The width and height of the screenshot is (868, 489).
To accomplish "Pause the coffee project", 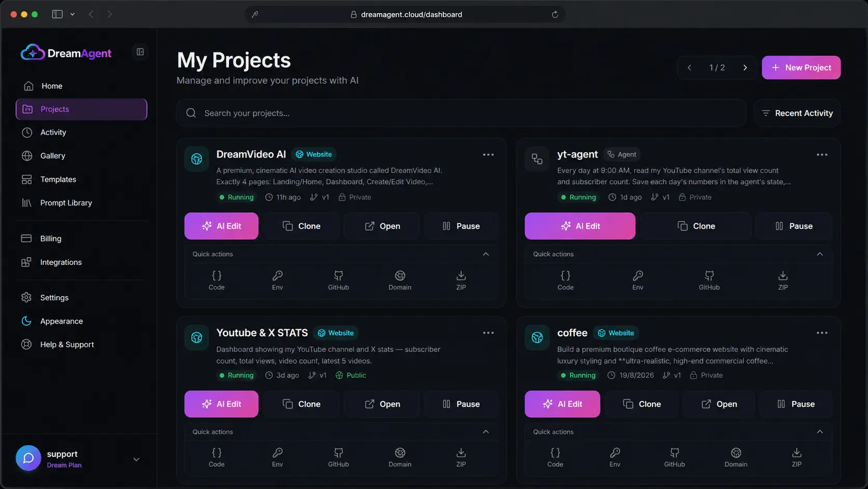I will [x=796, y=404].
